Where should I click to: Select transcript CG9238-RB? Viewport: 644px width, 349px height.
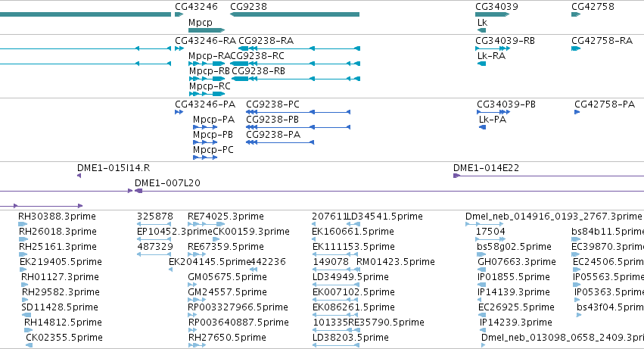[x=258, y=71]
